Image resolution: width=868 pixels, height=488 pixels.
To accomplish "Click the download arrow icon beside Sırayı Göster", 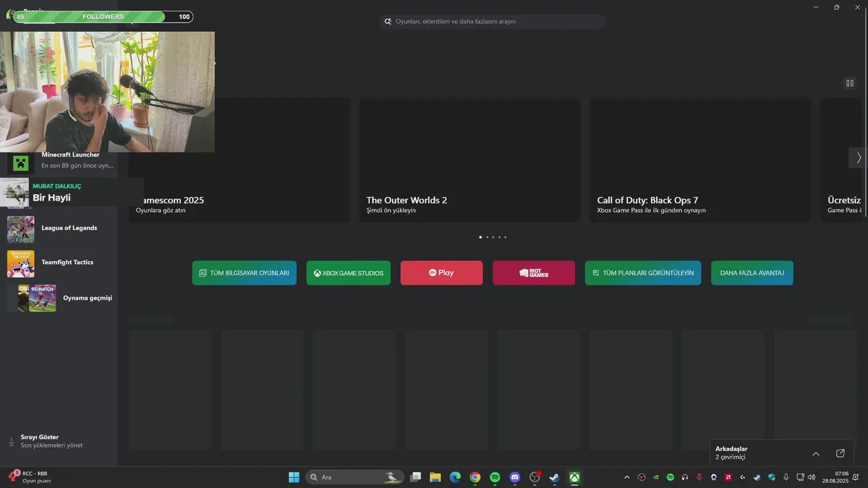I will click(11, 441).
